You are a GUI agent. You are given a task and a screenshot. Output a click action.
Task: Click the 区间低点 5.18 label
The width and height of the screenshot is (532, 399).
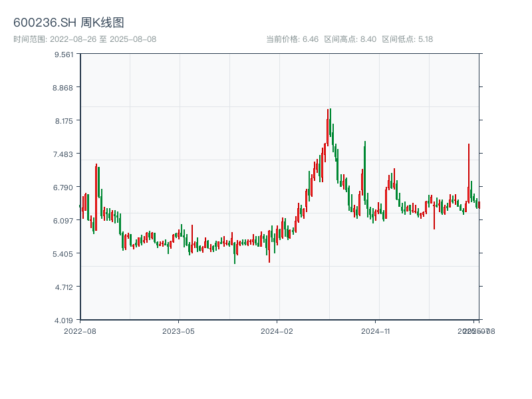pyautogui.click(x=407, y=39)
